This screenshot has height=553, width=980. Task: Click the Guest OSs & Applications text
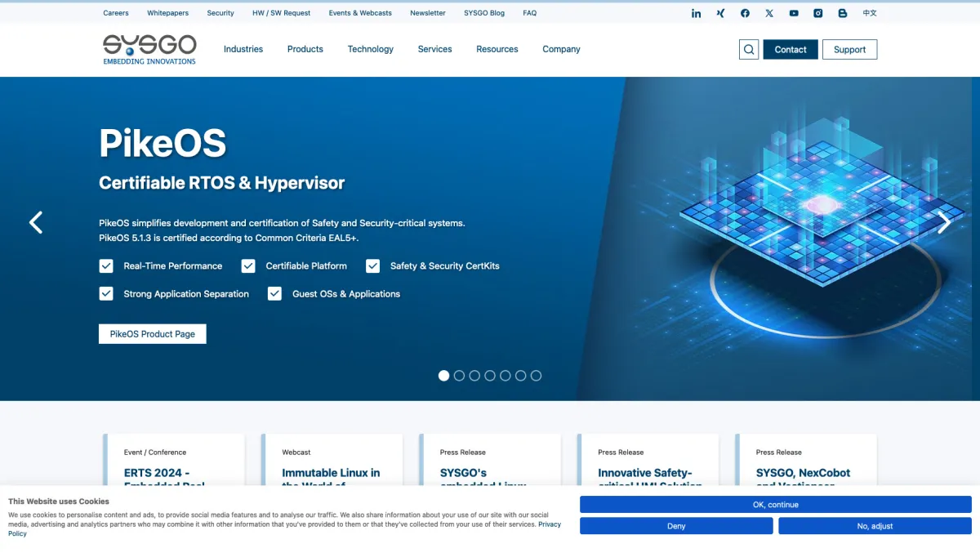tap(346, 294)
